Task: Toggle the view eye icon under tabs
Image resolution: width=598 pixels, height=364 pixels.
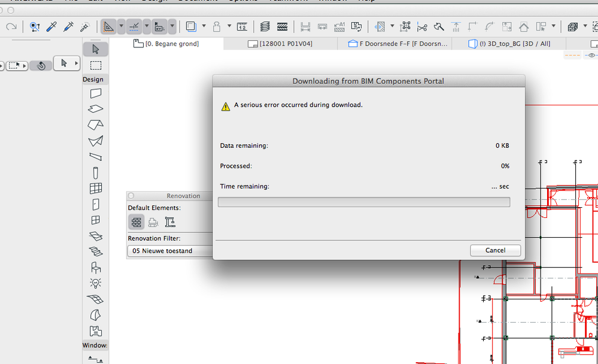Action: pos(591,55)
